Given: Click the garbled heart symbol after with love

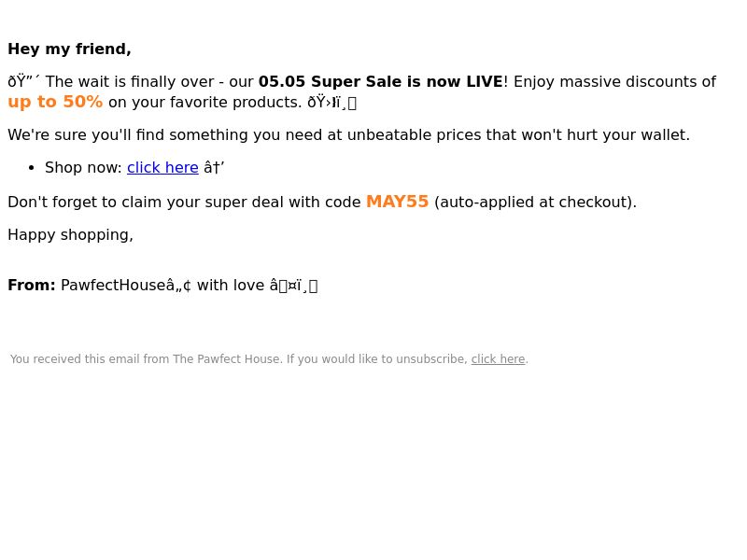Looking at the screenshot, I should 293,286.
